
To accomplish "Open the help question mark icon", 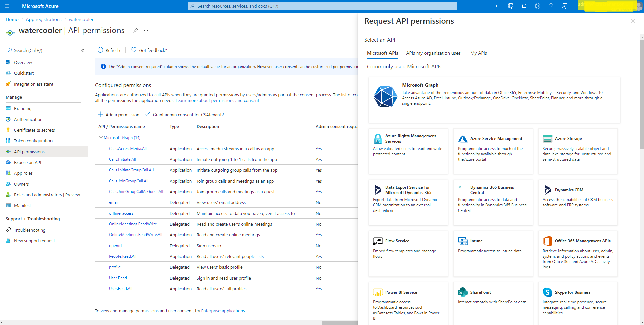I will click(551, 6).
